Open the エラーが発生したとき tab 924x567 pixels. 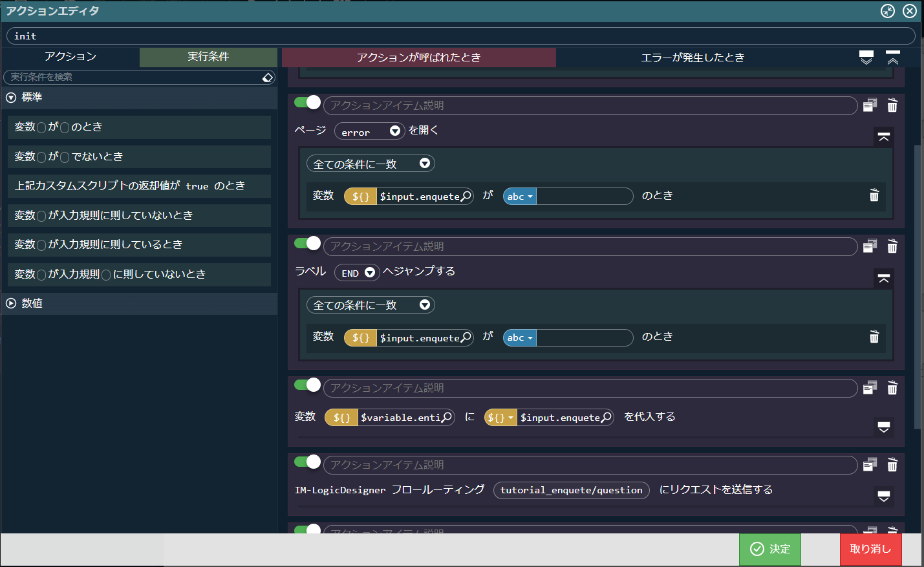coord(693,58)
